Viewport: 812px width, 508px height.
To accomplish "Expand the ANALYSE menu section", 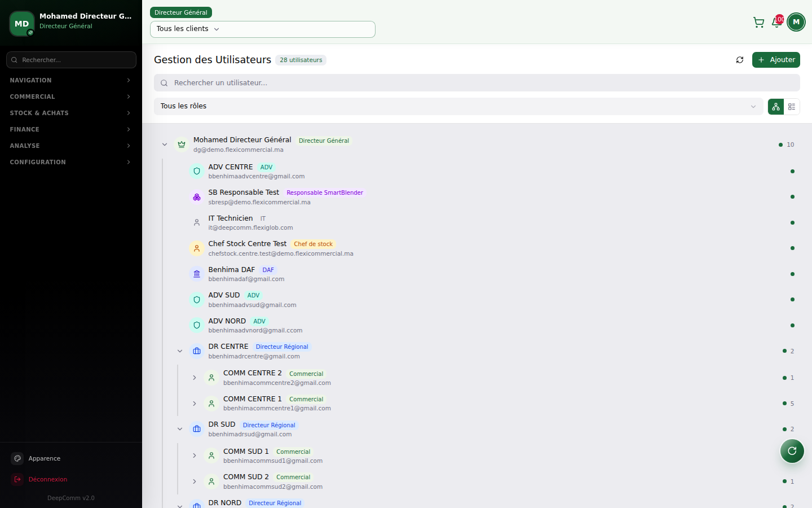I will pyautogui.click(x=71, y=146).
